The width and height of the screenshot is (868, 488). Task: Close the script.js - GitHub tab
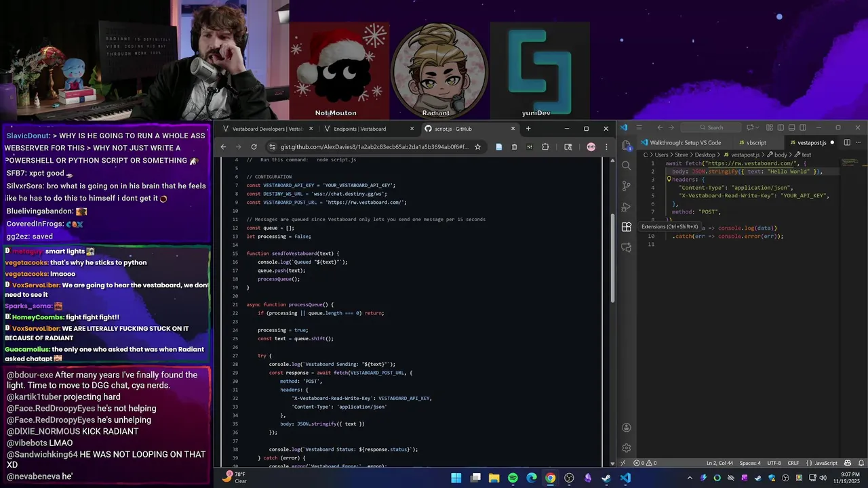(513, 129)
